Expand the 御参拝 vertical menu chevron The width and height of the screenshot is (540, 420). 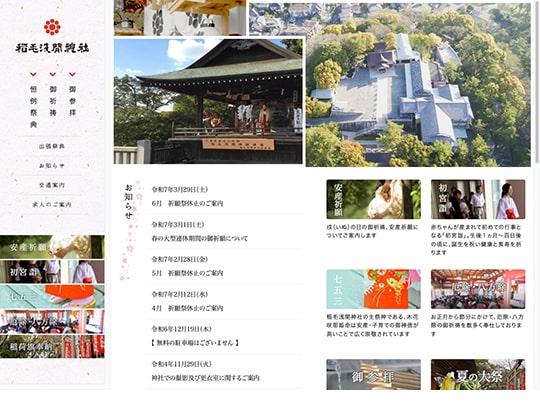tap(72, 74)
